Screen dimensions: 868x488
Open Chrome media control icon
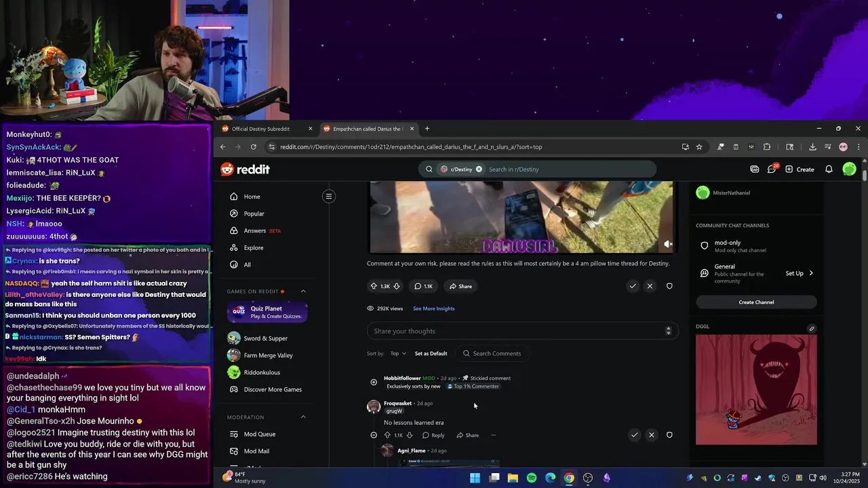click(828, 146)
